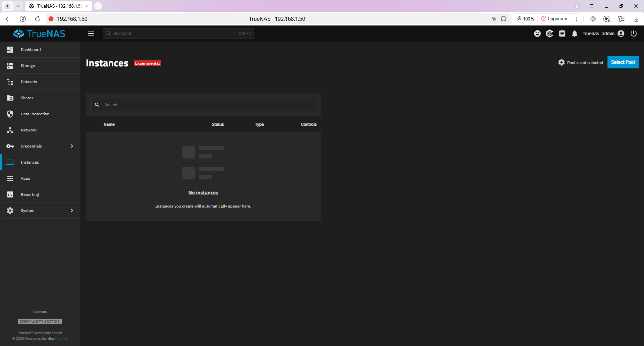Viewport: 644px width, 346px height.
Task: Sort by Type column header
Action: pyautogui.click(x=259, y=124)
